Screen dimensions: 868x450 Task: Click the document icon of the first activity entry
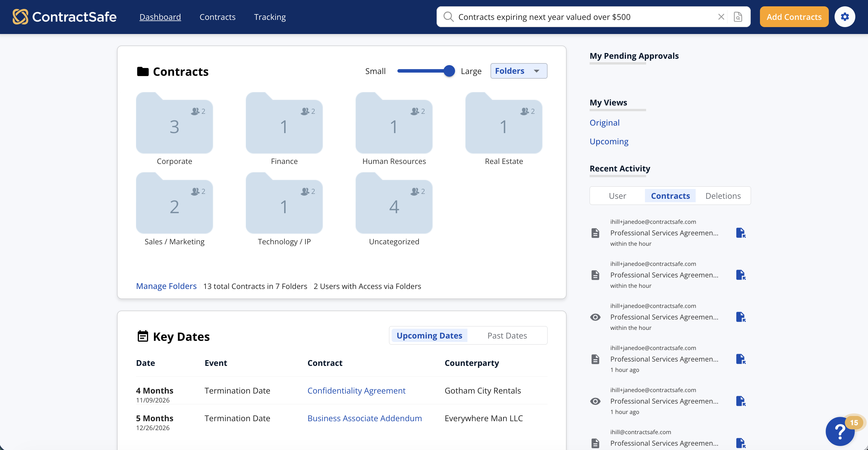click(595, 233)
